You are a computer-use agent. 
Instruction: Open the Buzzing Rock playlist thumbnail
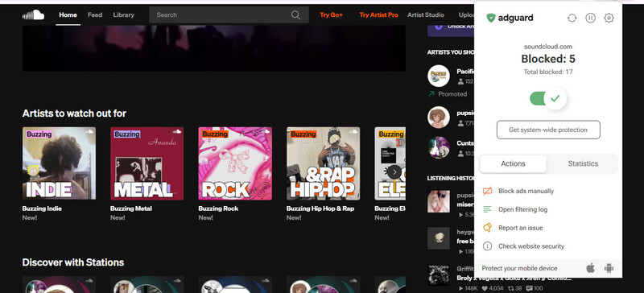coord(235,163)
